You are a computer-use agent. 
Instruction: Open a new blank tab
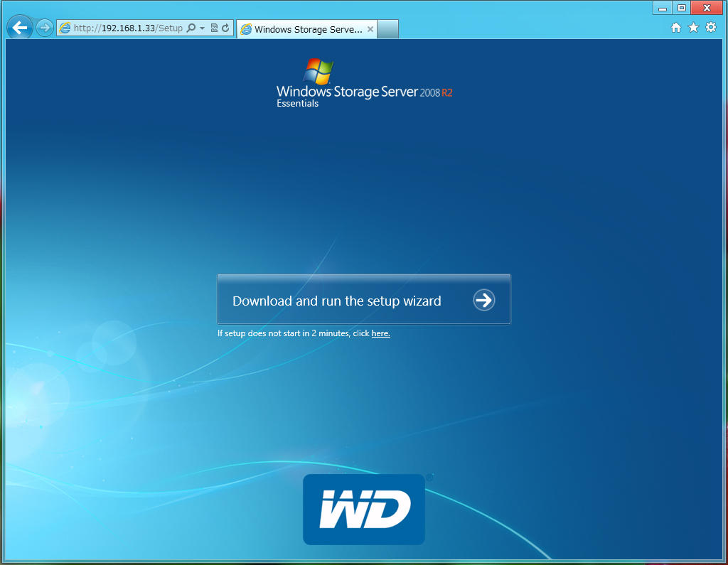tap(388, 29)
